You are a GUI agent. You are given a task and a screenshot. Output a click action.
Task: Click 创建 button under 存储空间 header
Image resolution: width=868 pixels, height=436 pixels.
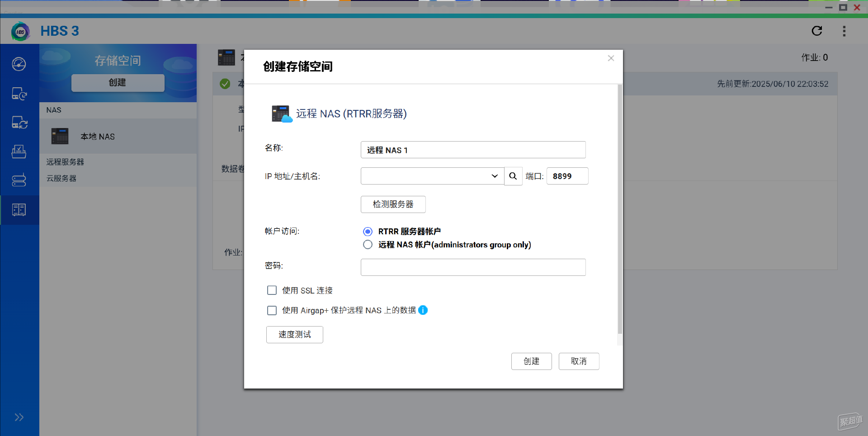[x=118, y=83]
